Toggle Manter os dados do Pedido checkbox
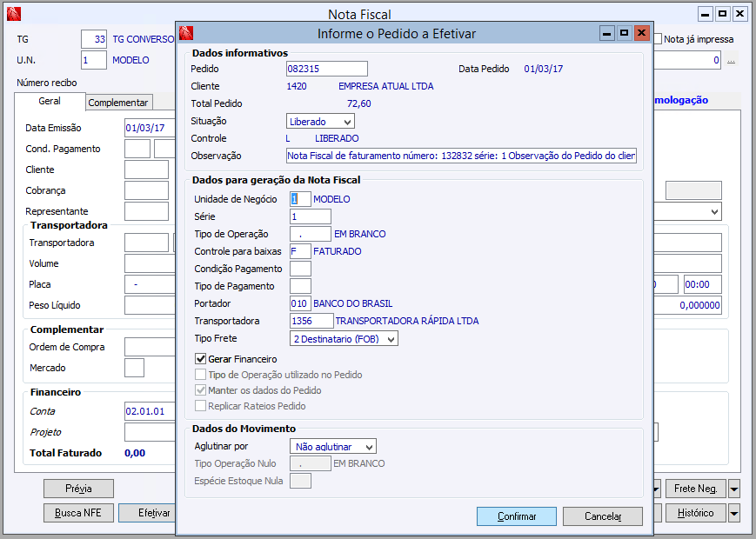The image size is (756, 539). 201,390
